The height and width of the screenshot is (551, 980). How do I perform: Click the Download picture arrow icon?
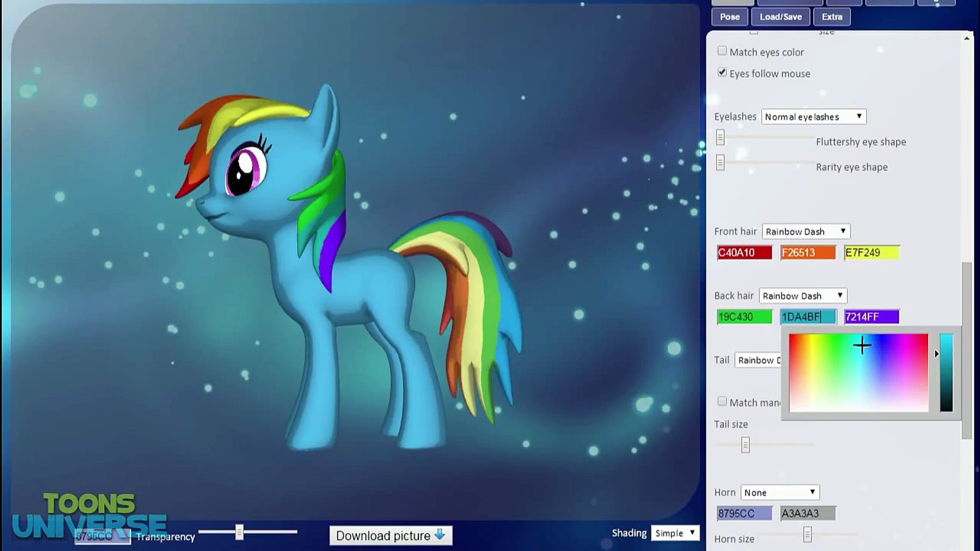point(439,535)
